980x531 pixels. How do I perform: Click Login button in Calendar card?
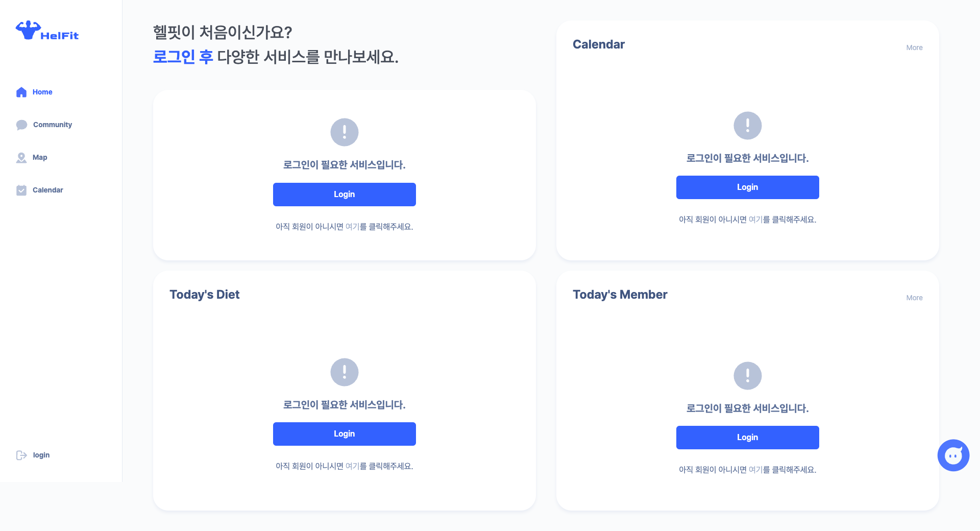tap(748, 187)
